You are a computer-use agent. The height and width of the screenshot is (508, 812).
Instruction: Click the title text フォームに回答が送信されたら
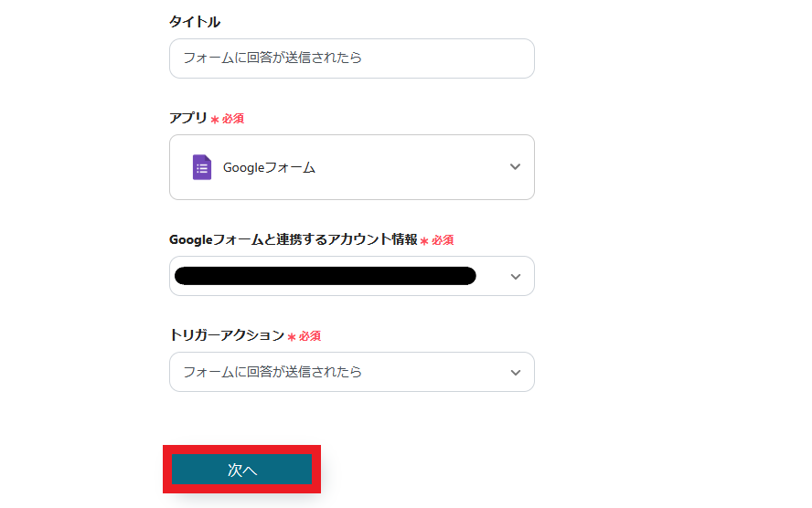point(272,58)
